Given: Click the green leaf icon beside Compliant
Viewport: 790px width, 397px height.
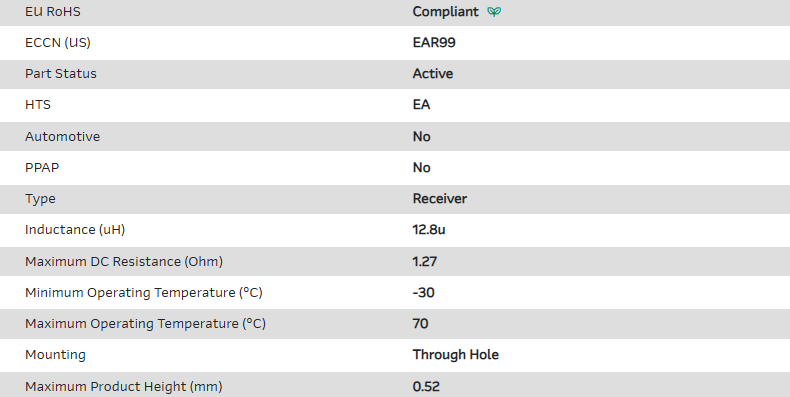Looking at the screenshot, I should coord(494,12).
